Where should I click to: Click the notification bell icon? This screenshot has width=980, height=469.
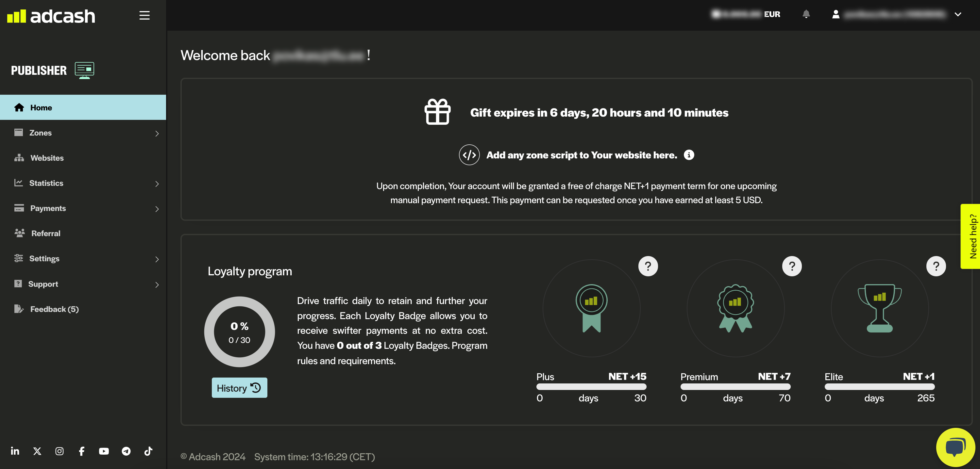806,14
